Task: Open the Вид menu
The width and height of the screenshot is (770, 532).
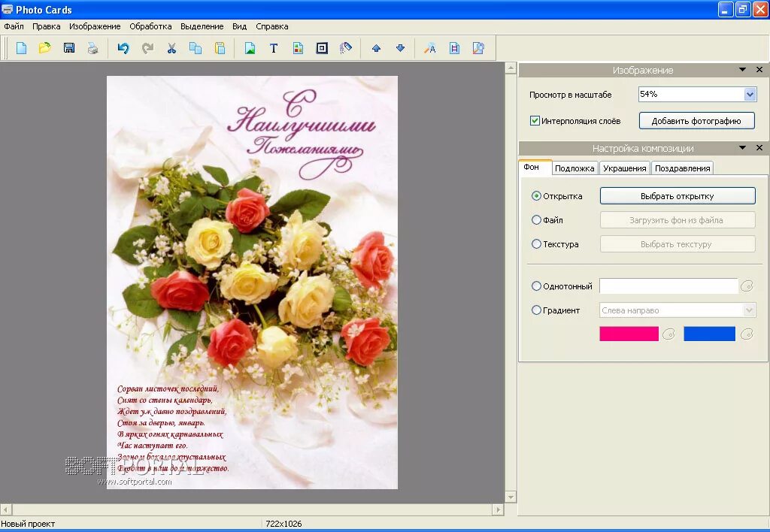Action: pyautogui.click(x=239, y=26)
